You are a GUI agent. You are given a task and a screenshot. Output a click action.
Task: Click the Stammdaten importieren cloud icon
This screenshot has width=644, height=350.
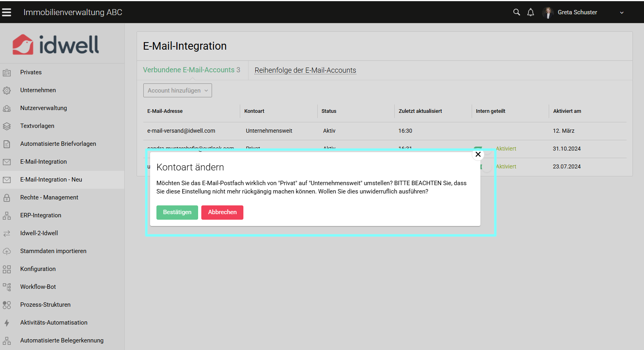pos(7,251)
